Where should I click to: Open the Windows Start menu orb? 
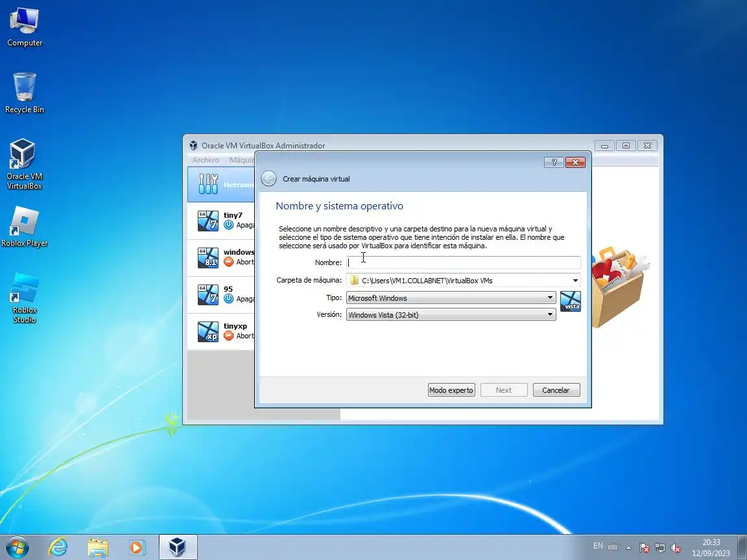[17, 547]
